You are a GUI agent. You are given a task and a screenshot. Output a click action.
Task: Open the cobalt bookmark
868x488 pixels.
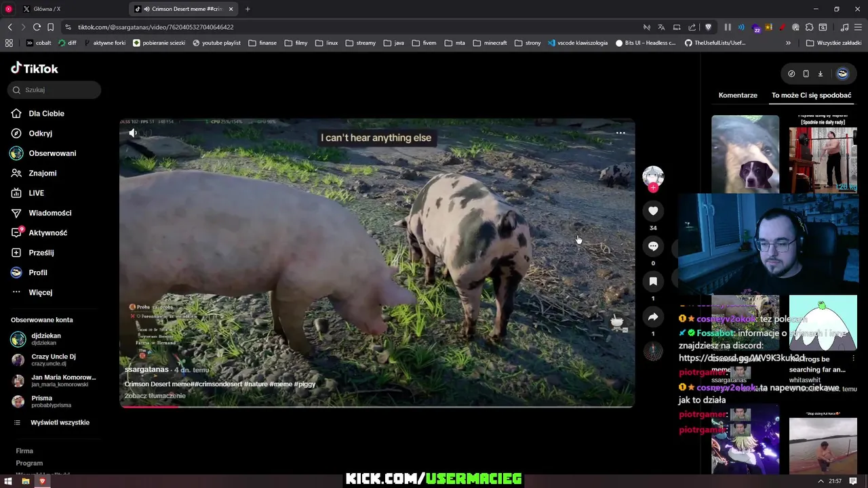39,43
